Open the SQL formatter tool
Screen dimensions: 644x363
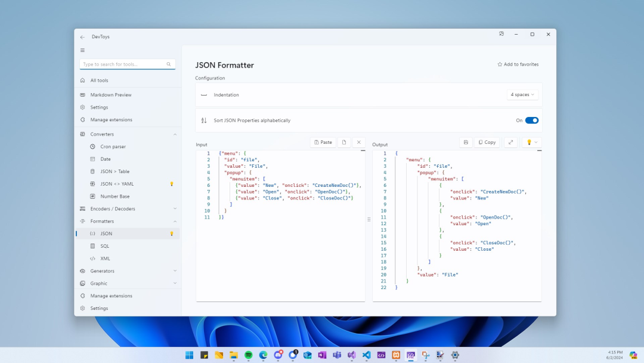click(x=105, y=246)
